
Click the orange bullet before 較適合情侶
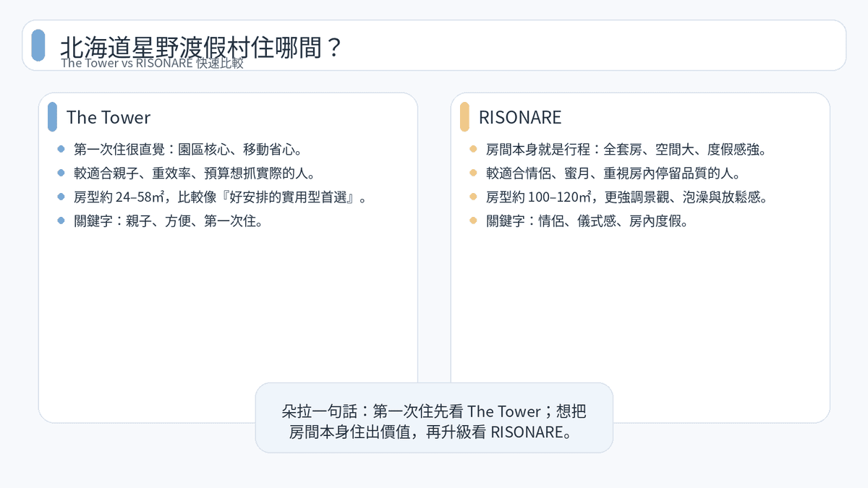pyautogui.click(x=473, y=174)
